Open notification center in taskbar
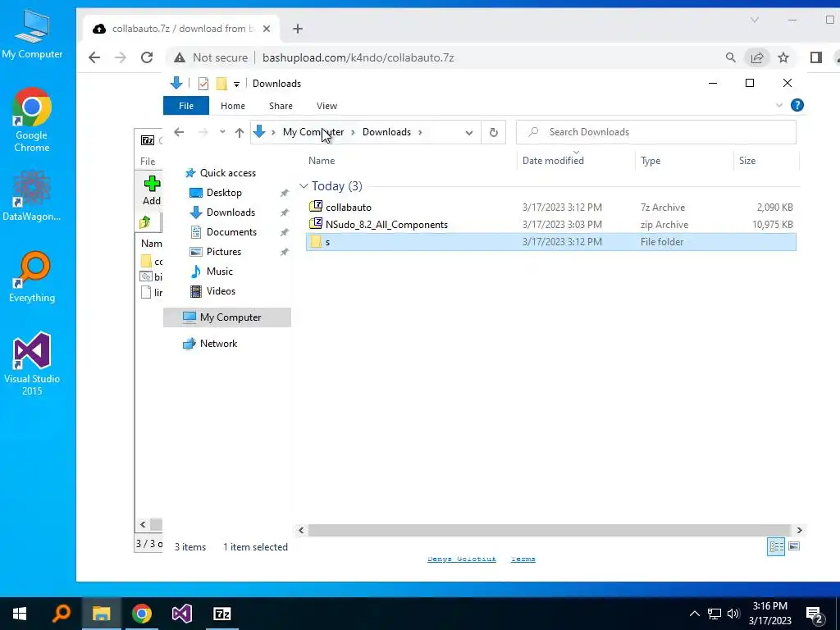This screenshot has width=840, height=630. pos(814,614)
